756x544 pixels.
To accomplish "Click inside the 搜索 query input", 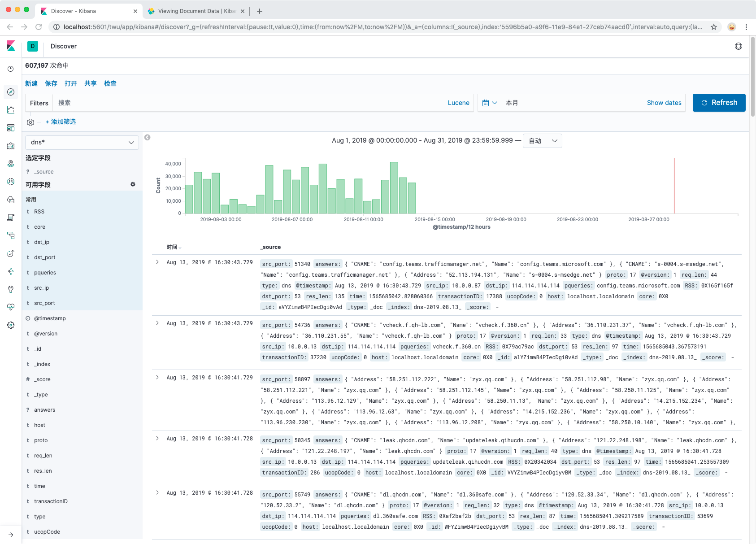I will [x=249, y=103].
